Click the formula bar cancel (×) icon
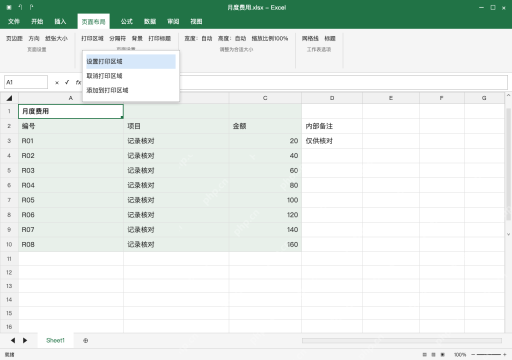The height and width of the screenshot is (360, 512). (57, 83)
